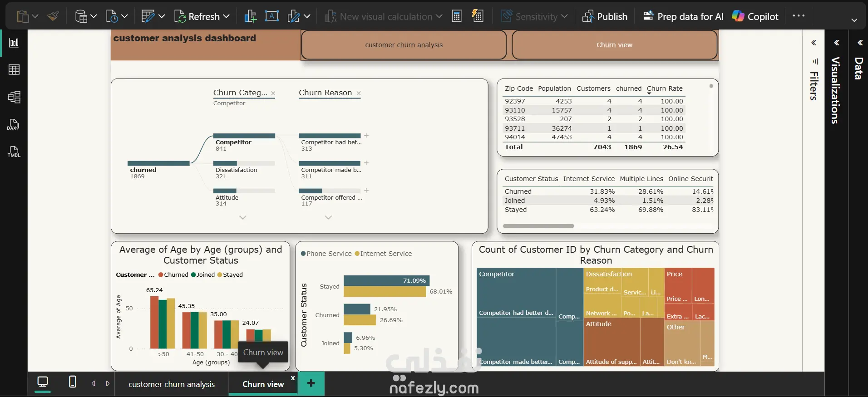Open the Report view icon in sidebar

pos(14,43)
